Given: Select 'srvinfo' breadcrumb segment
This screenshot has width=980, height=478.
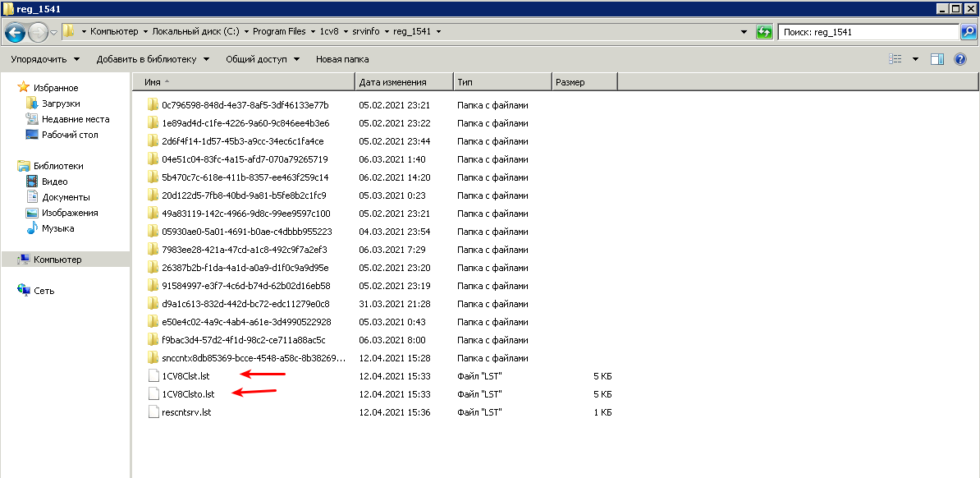Looking at the screenshot, I should click(x=365, y=31).
